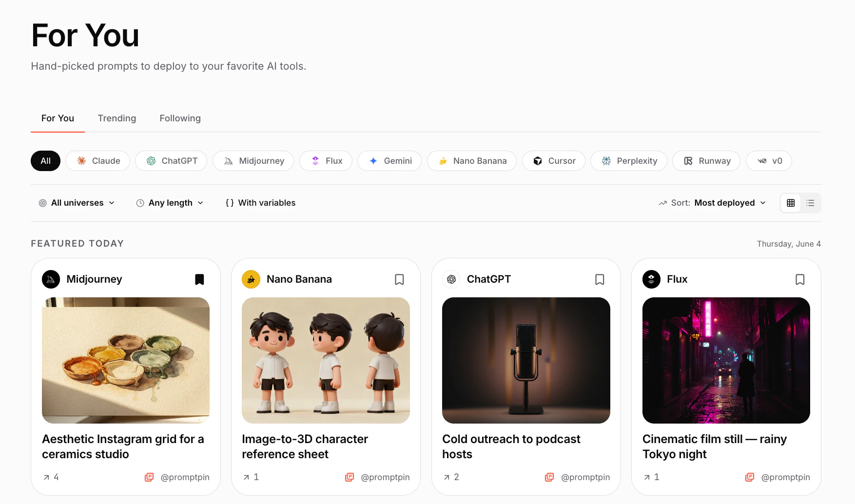This screenshot has width=855, height=504.
Task: Filter prompts by ChatGPT chip
Action: coord(171,161)
